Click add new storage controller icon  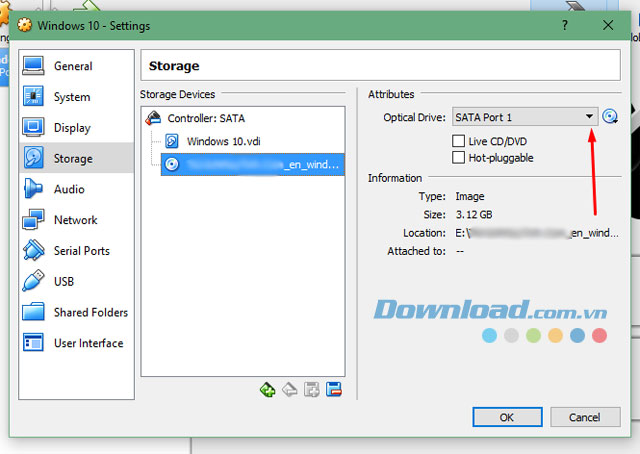pos(268,390)
